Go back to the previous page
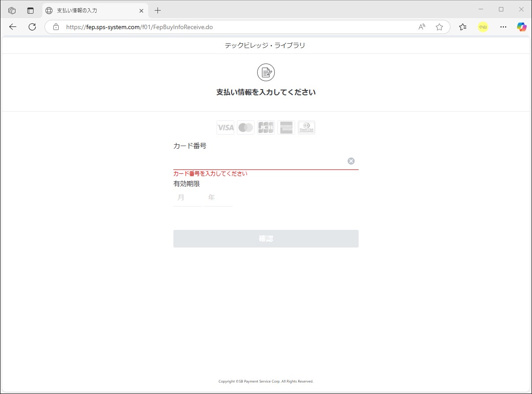This screenshot has width=532, height=394. tap(13, 27)
